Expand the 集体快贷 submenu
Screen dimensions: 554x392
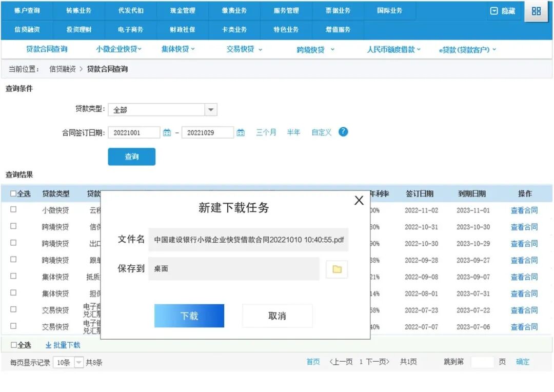pos(178,49)
